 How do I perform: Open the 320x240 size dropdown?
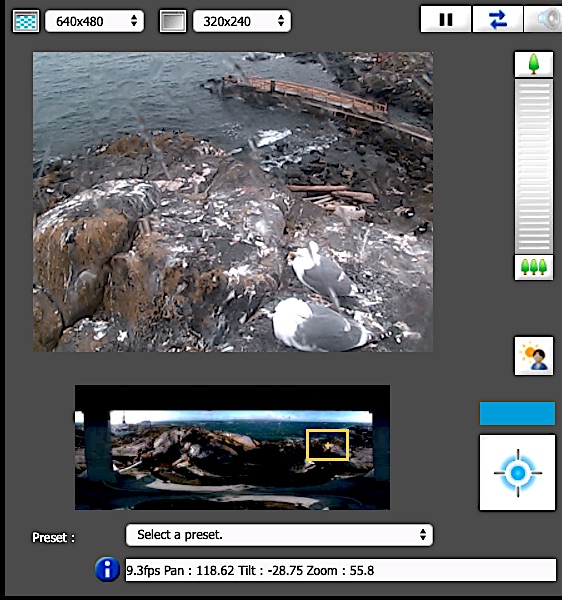[x=242, y=21]
